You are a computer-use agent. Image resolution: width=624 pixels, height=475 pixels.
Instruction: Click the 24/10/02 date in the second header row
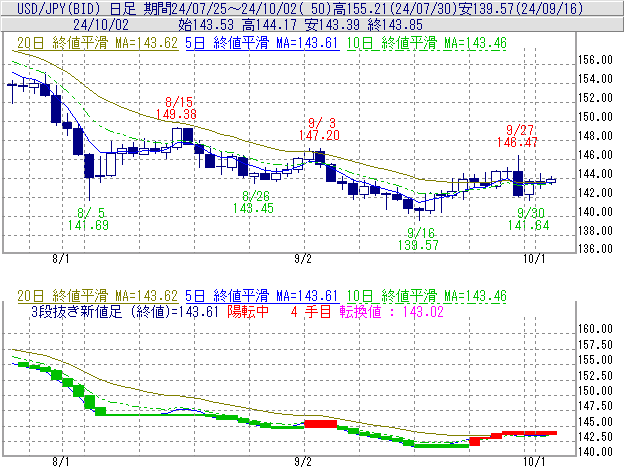click(101, 25)
